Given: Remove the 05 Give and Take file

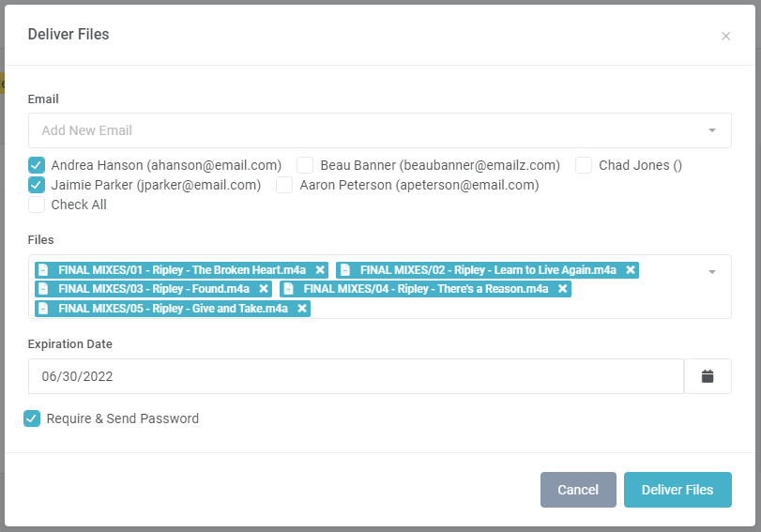Looking at the screenshot, I should click(302, 308).
